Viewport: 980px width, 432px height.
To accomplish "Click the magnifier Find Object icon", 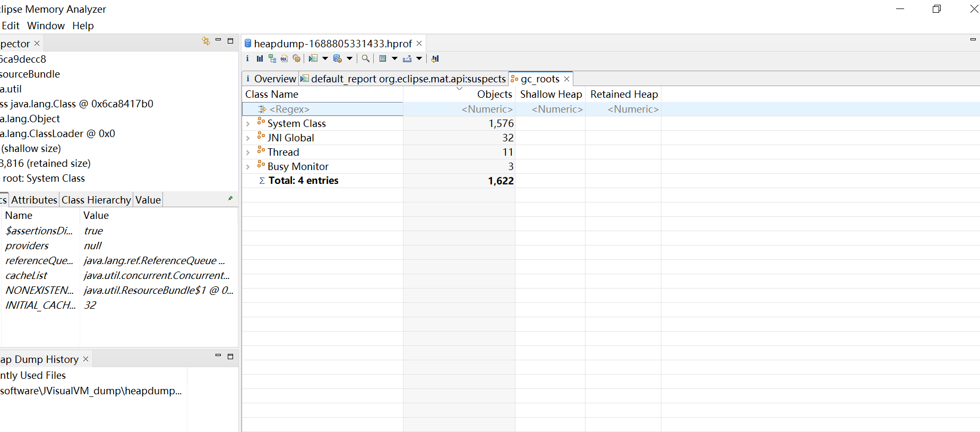I will [x=366, y=59].
